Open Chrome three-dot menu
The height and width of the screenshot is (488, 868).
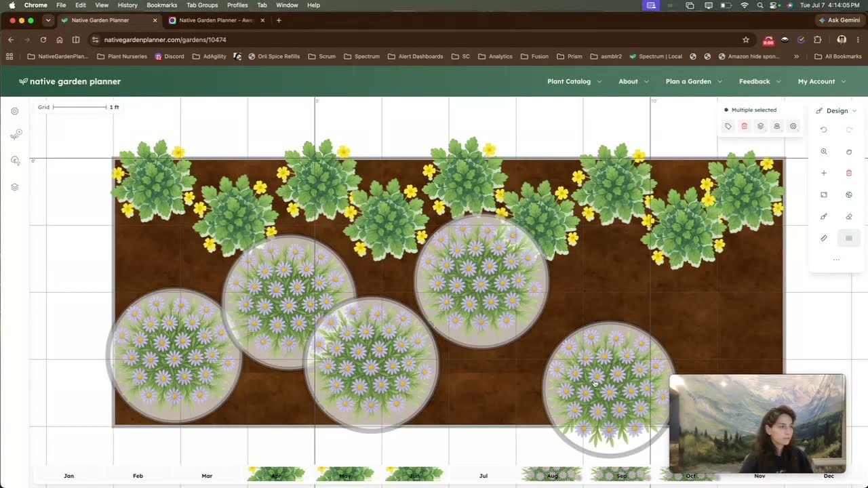(858, 40)
